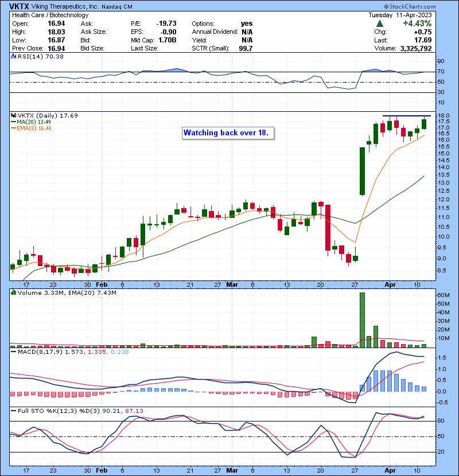The image size is (459, 476).
Task: Click the 18.0 tick on the price axis
Action: (x=444, y=116)
